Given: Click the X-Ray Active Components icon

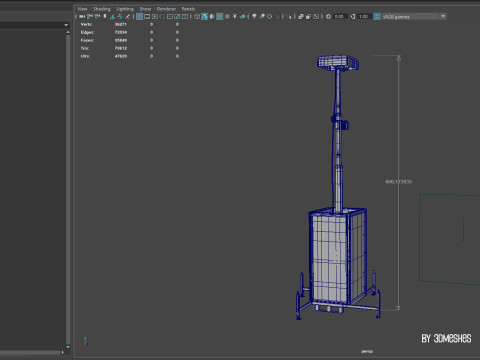Looking at the screenshot, I should 308,16.
